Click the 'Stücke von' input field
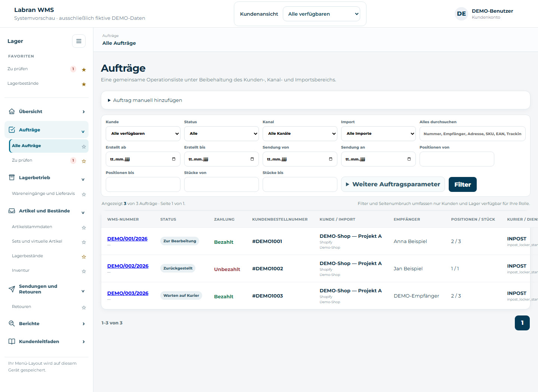The height and width of the screenshot is (392, 538). point(222,184)
